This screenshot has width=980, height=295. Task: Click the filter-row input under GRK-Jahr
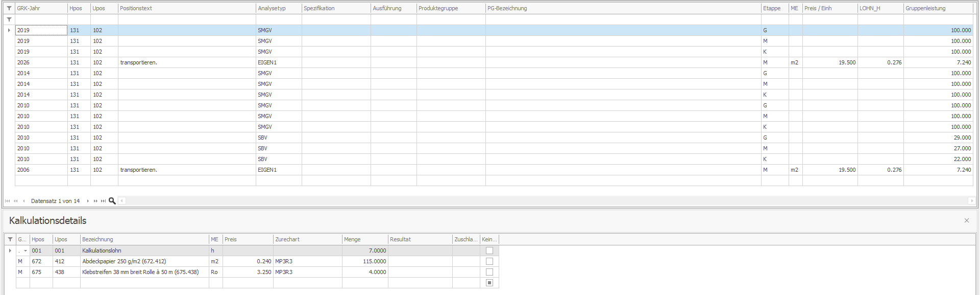41,19
